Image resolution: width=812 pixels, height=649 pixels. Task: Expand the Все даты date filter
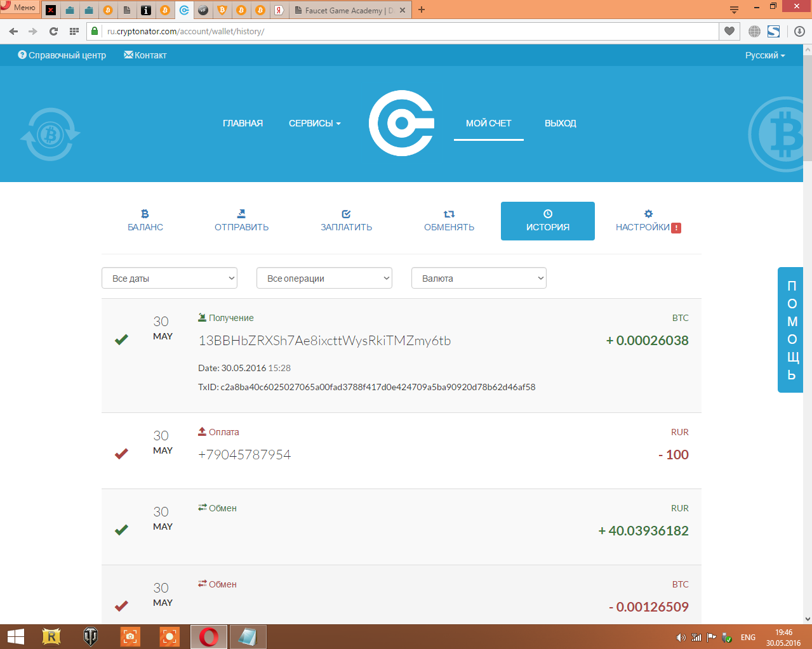coord(170,279)
